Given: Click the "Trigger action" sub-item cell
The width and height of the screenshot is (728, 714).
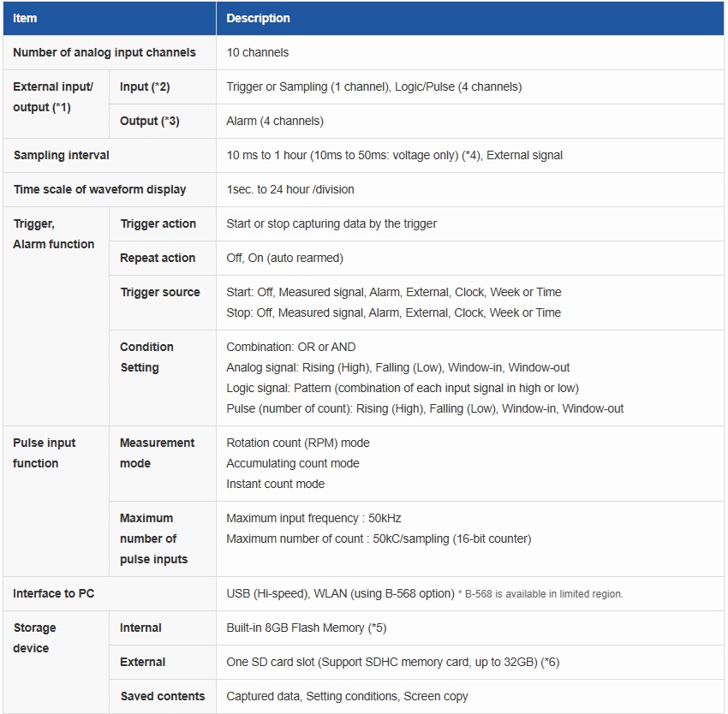Looking at the screenshot, I should coord(158,223).
